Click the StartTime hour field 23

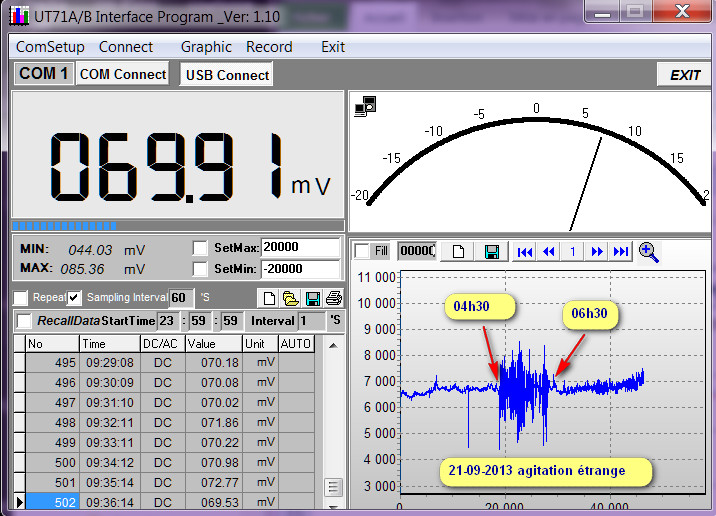[168, 321]
